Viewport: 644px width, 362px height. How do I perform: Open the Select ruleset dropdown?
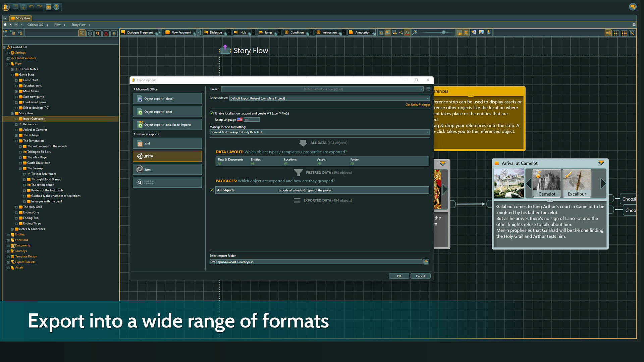pos(427,98)
